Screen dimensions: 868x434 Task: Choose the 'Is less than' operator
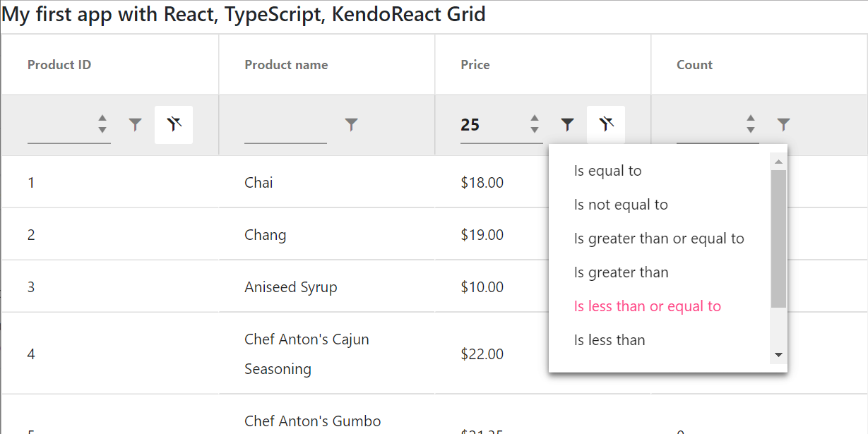click(610, 339)
